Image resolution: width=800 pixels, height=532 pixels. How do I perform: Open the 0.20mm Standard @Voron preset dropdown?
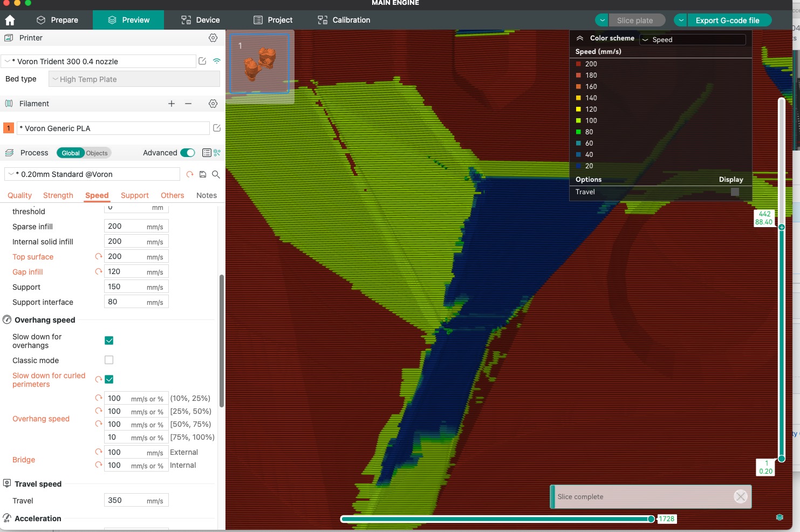(x=92, y=174)
